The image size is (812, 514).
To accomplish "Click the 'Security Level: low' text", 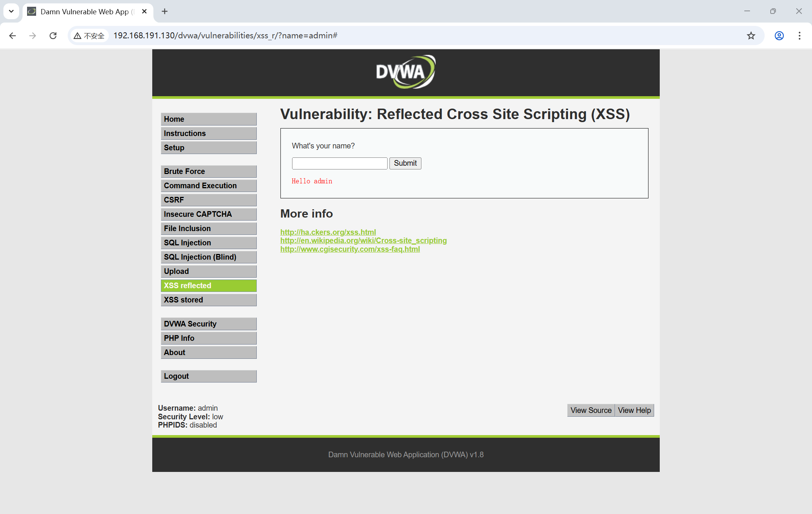I will (190, 417).
